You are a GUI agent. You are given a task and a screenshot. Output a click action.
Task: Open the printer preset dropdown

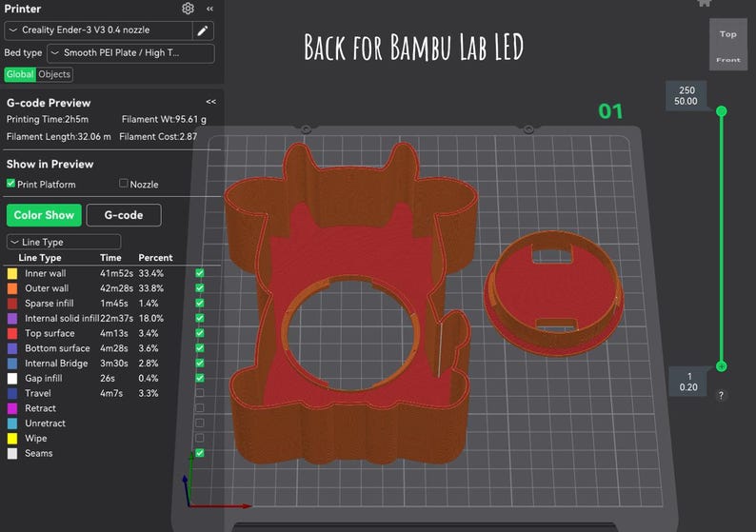[x=98, y=30]
